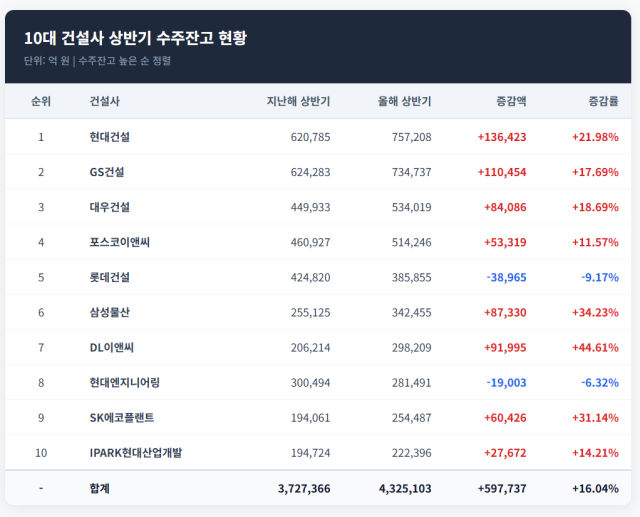The height and width of the screenshot is (517, 640).
Task: Click the value 300,494 for 현대엔지니어링
Action: [310, 382]
